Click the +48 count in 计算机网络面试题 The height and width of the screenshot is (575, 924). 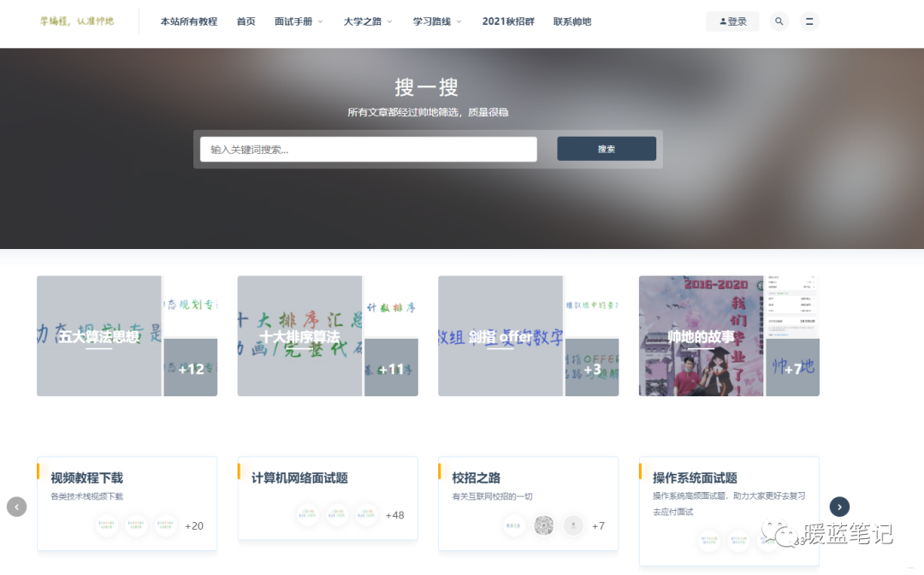(x=394, y=515)
